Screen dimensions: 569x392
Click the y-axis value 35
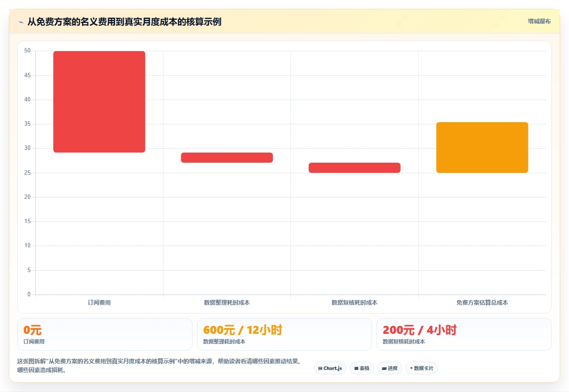tap(27, 124)
